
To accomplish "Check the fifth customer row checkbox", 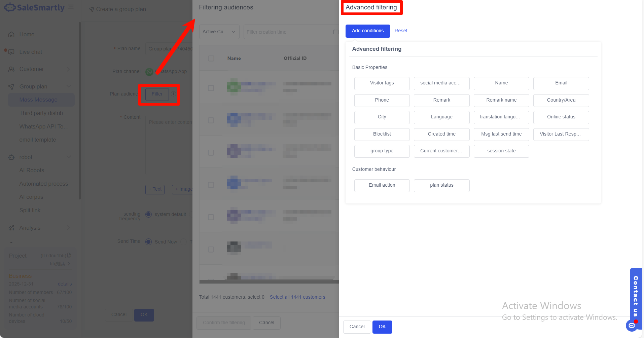I will [211, 217].
